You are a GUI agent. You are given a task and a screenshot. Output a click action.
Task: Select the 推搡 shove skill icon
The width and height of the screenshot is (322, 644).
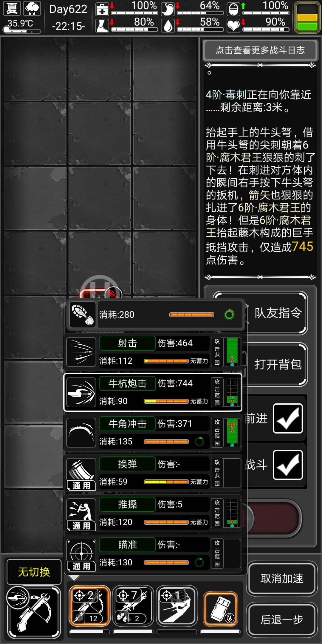coord(81,513)
